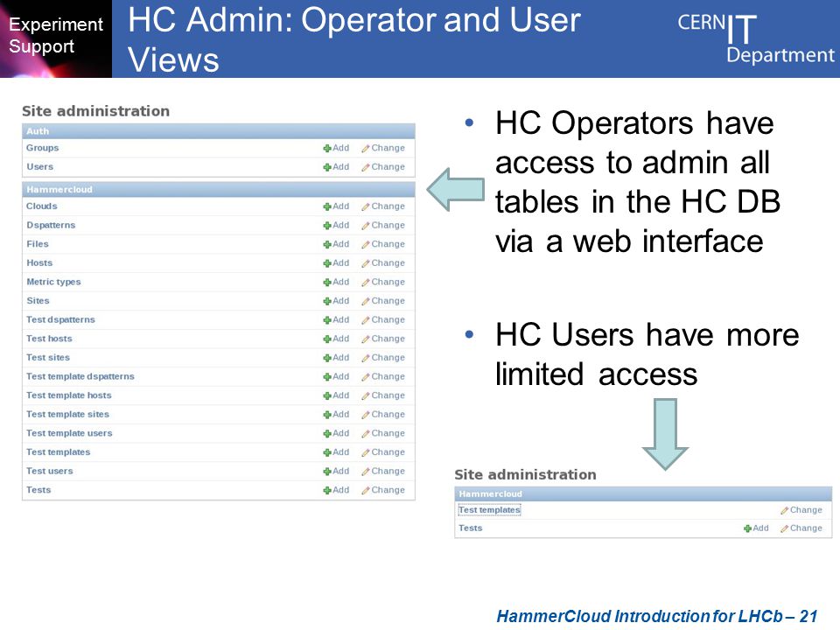Click the Add plus icon for Test template dspatterns

[x=326, y=377]
